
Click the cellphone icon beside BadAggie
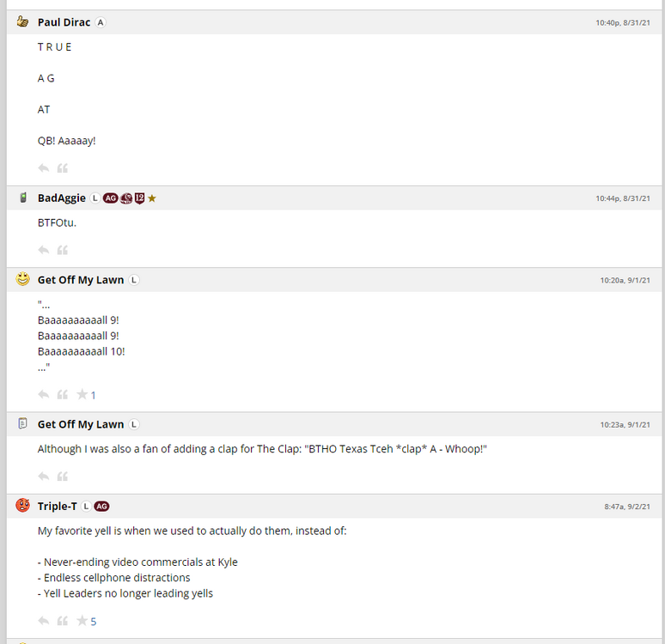[23, 198]
